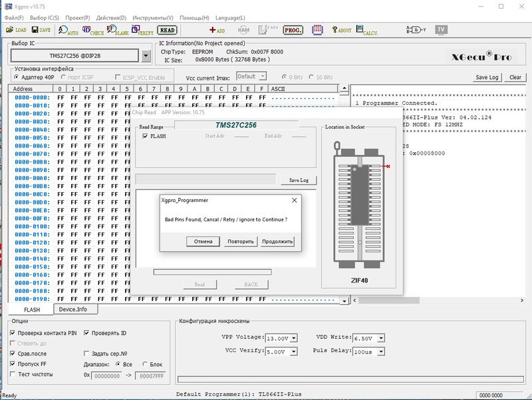The width and height of the screenshot is (532, 400).
Task: Open ABOUT from the toolbar
Action: pyautogui.click(x=342, y=30)
